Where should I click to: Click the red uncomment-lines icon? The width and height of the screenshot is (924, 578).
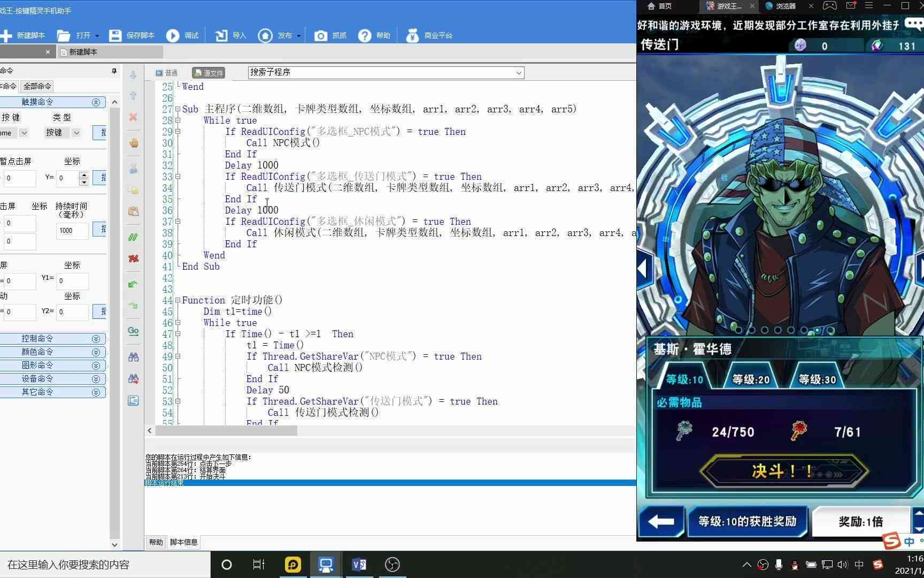pyautogui.click(x=133, y=258)
